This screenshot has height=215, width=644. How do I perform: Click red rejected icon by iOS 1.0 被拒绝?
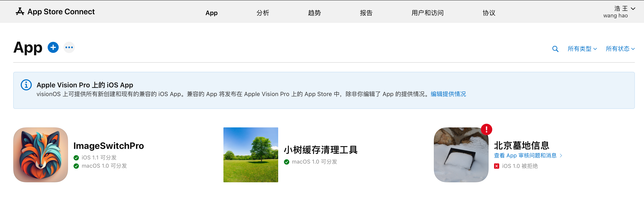[497, 166]
